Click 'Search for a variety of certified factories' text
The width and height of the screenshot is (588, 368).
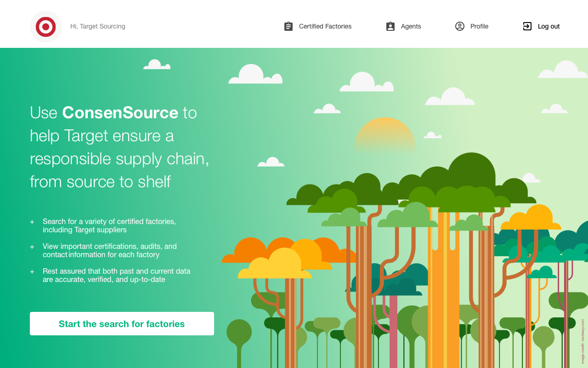pos(109,225)
